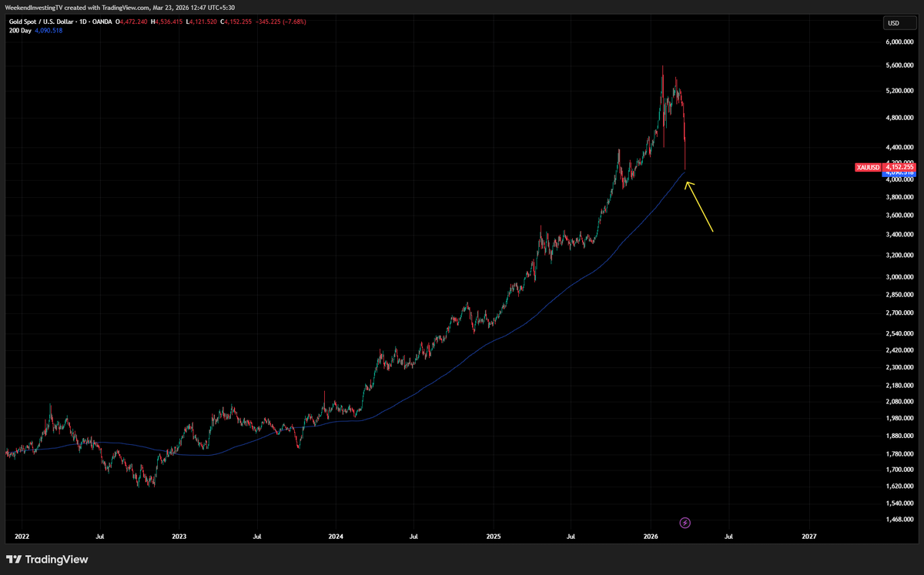The image size is (924, 575).
Task: Click the 2027 label on the time axis
Action: [x=808, y=535]
